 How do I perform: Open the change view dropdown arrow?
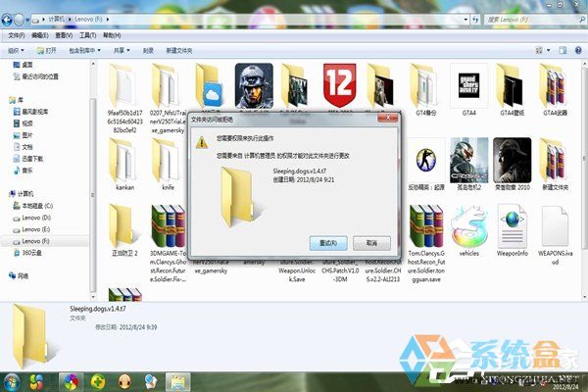tap(548, 50)
